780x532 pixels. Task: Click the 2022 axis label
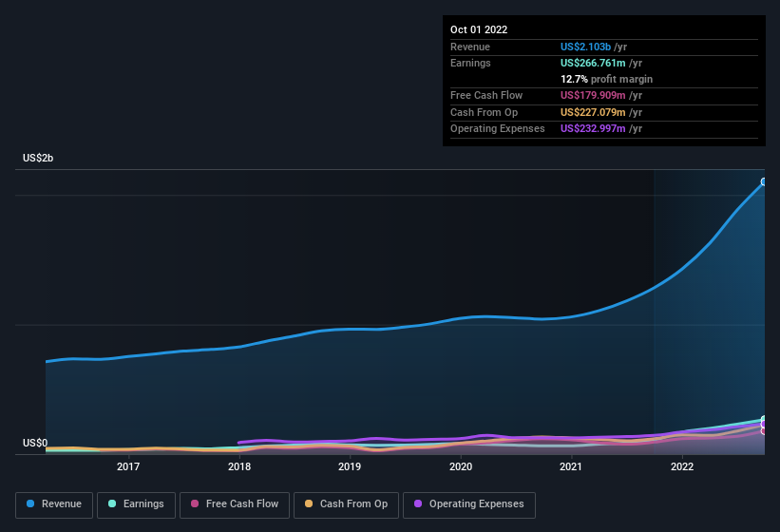click(x=682, y=466)
